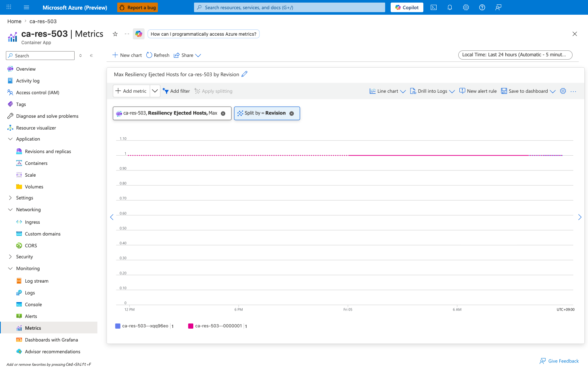Click the Copilot icon beside the title
588x368 pixels.
pos(139,34)
